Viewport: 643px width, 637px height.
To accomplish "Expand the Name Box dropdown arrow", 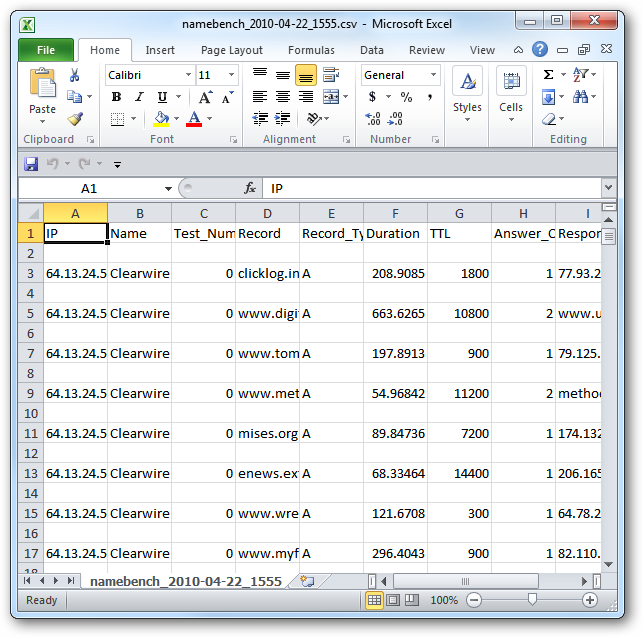I will [168, 189].
